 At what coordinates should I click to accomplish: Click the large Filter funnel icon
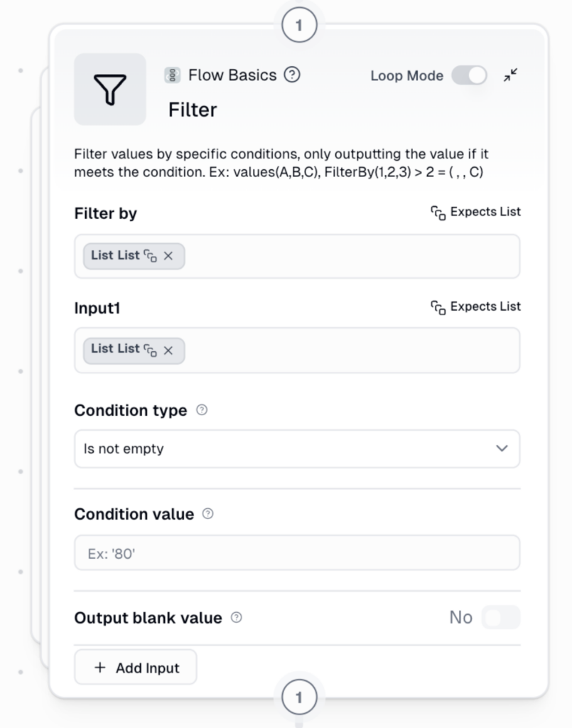click(x=110, y=90)
